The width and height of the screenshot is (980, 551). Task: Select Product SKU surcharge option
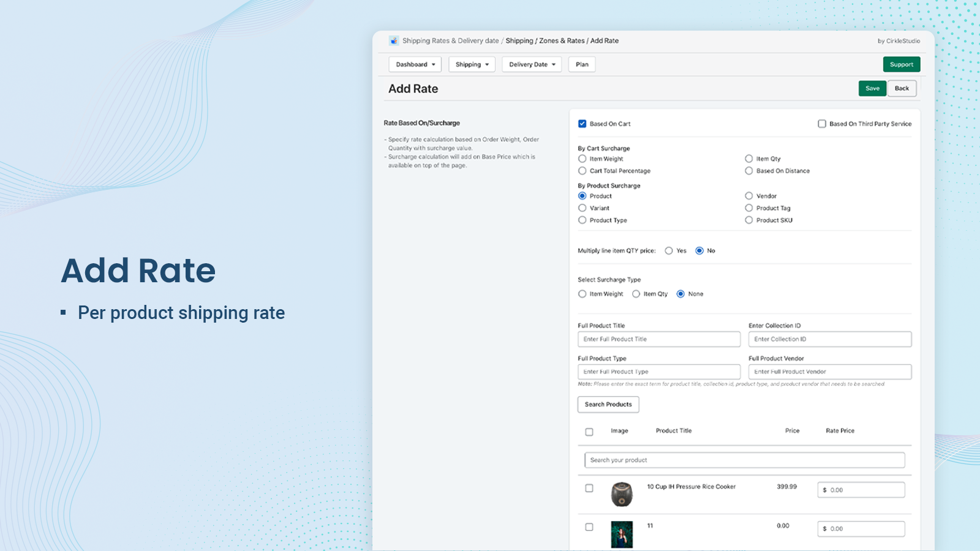748,220
